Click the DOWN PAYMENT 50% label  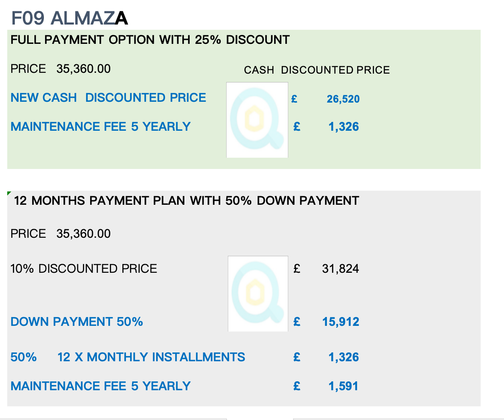77,322
